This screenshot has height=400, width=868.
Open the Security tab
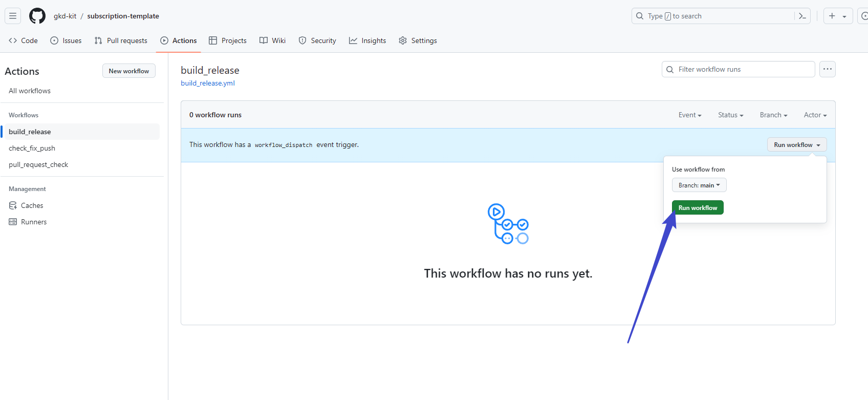coord(317,40)
